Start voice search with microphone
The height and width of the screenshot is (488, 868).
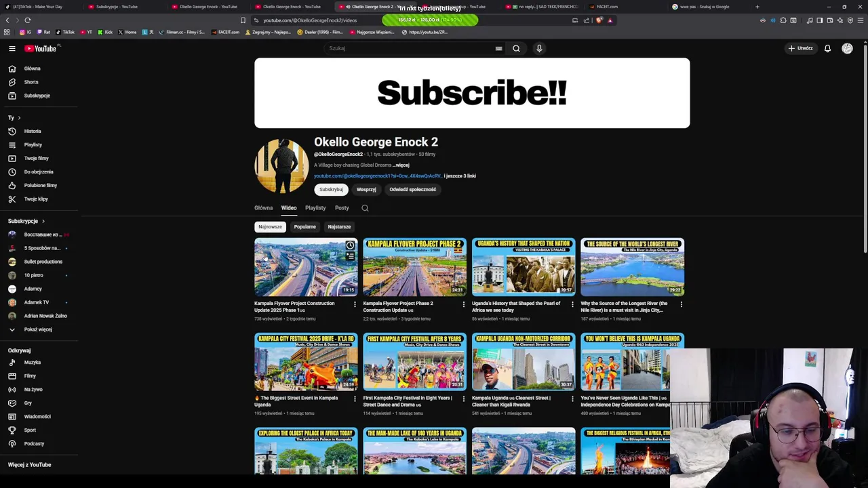click(539, 48)
